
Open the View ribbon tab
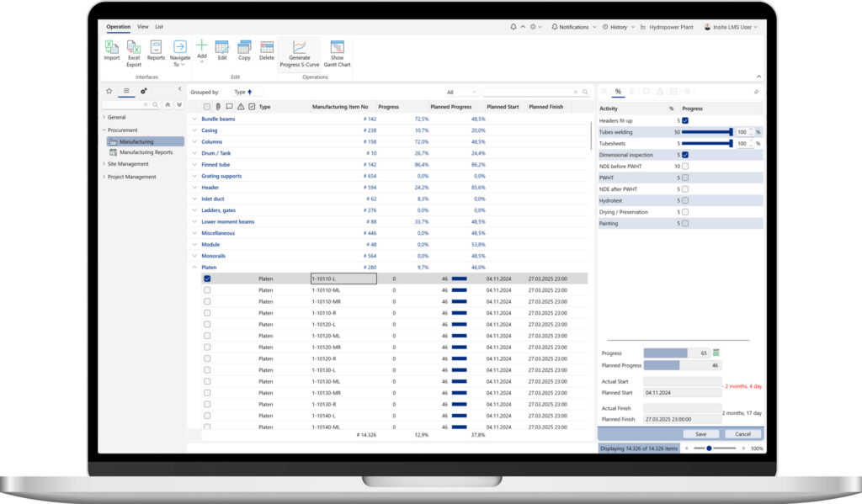[x=143, y=26]
